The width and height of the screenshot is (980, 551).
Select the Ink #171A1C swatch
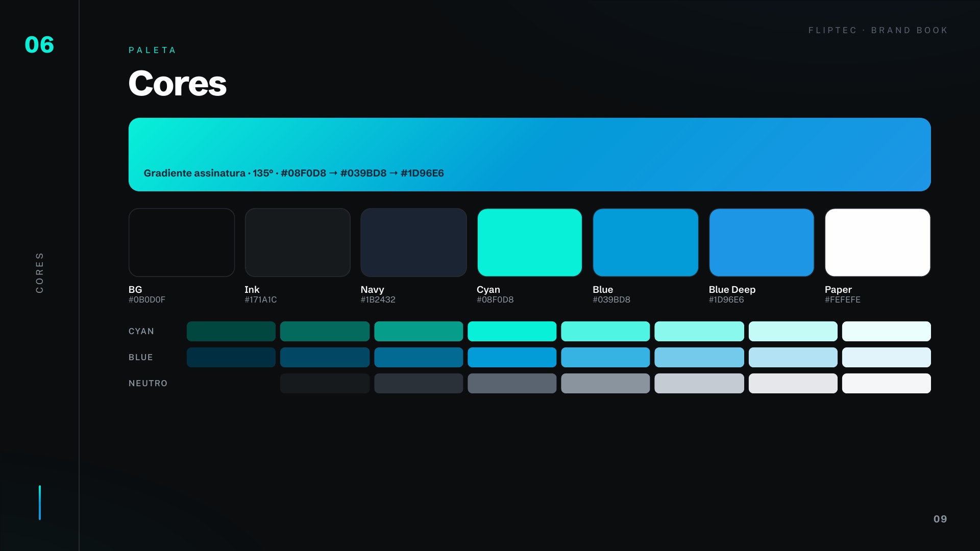pyautogui.click(x=298, y=242)
